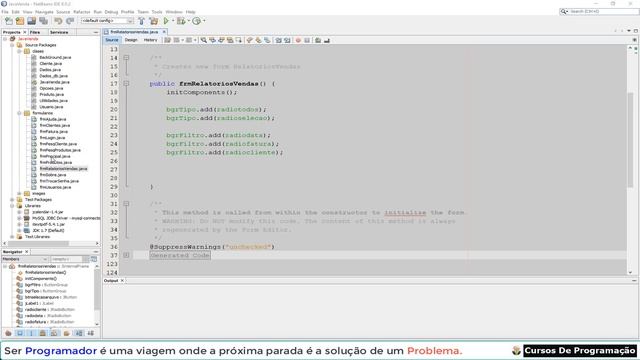
Task: Click the Redo toolbar icon
Action: [70, 21]
